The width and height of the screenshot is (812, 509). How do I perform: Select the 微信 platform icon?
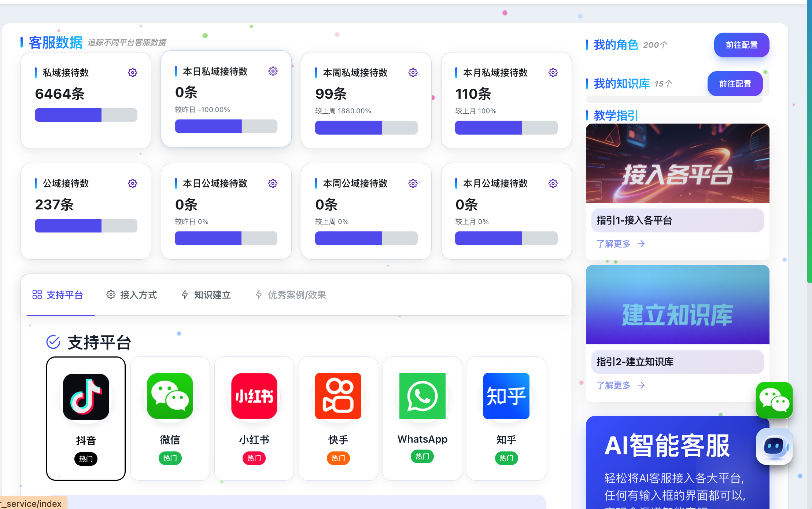click(x=170, y=396)
